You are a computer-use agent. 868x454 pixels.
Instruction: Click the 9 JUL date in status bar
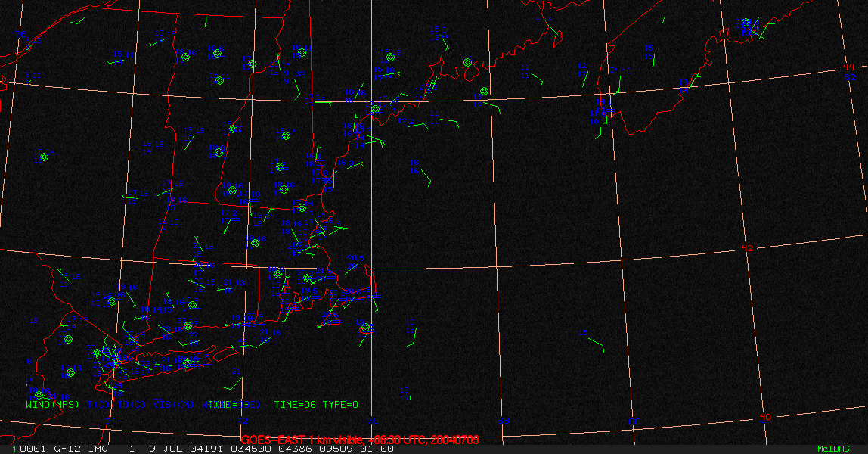[x=168, y=449]
